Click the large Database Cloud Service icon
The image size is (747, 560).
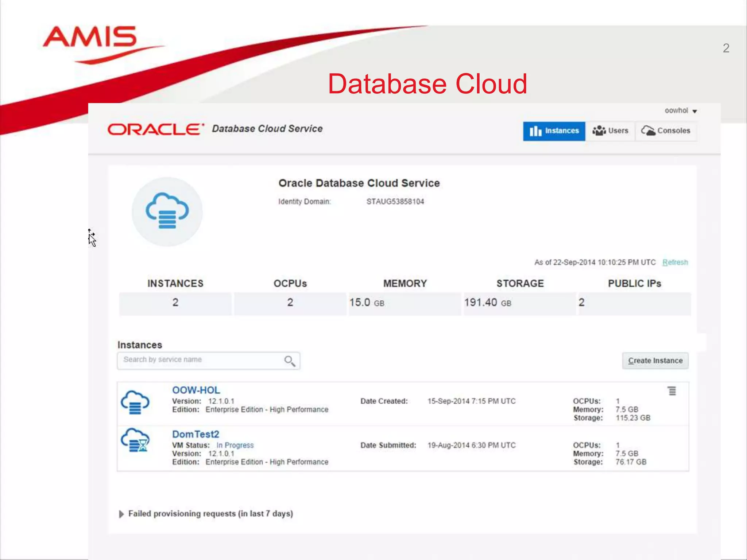pos(167,211)
